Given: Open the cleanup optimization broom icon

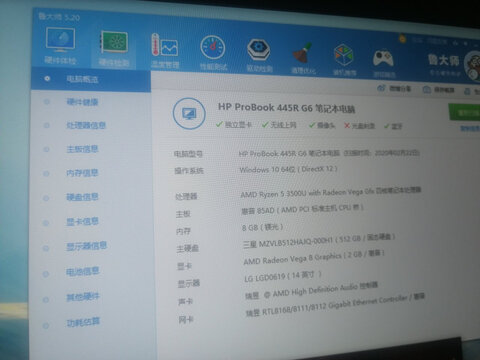Looking at the screenshot, I should (303, 53).
